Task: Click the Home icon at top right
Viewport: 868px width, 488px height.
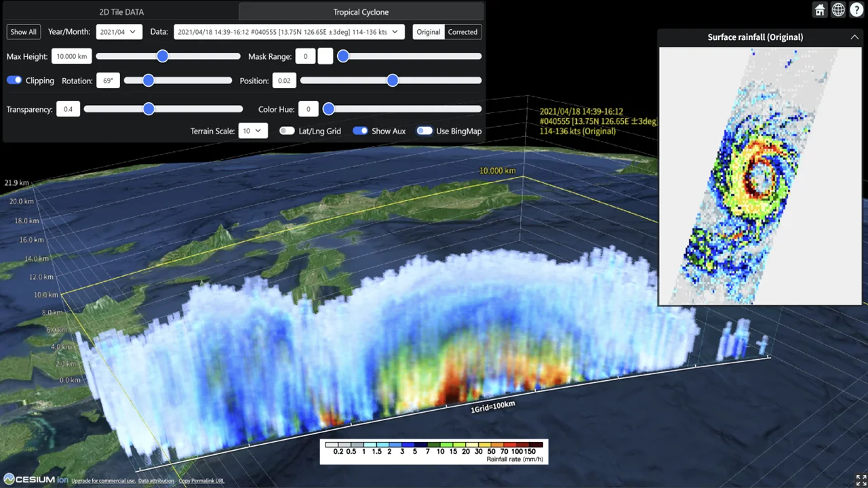Action: [x=820, y=9]
